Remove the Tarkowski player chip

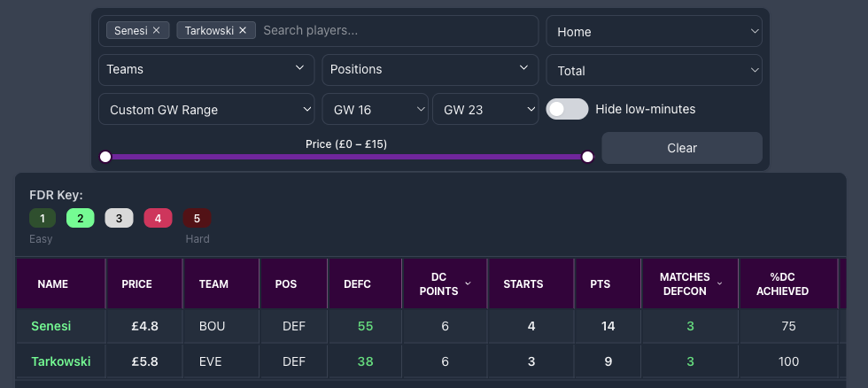click(x=242, y=30)
